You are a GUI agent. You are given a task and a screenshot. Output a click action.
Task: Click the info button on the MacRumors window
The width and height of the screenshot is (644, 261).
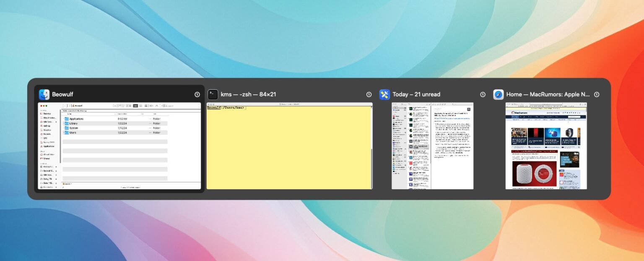click(x=597, y=94)
